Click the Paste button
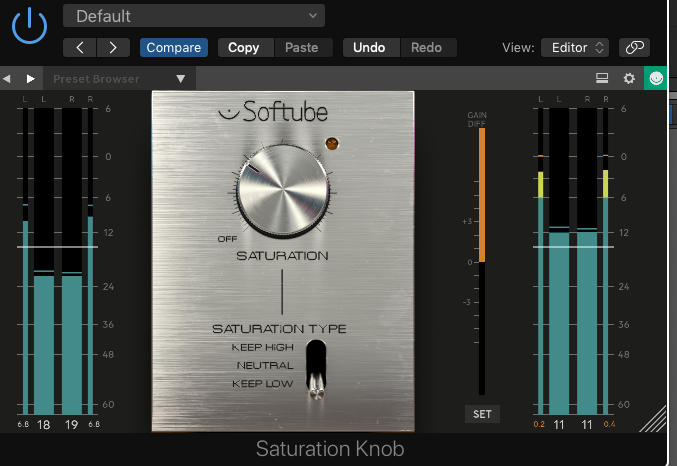This screenshot has height=466, width=677. [302, 48]
